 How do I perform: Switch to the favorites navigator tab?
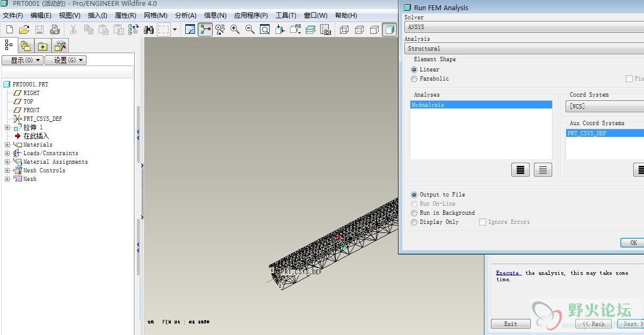click(43, 46)
